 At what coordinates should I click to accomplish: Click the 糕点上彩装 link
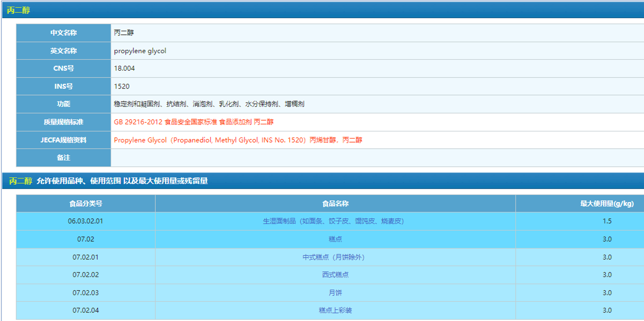point(335,310)
